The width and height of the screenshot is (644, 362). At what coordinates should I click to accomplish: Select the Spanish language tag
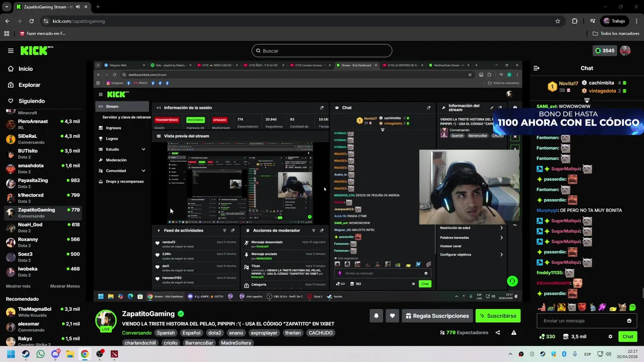pos(166,333)
